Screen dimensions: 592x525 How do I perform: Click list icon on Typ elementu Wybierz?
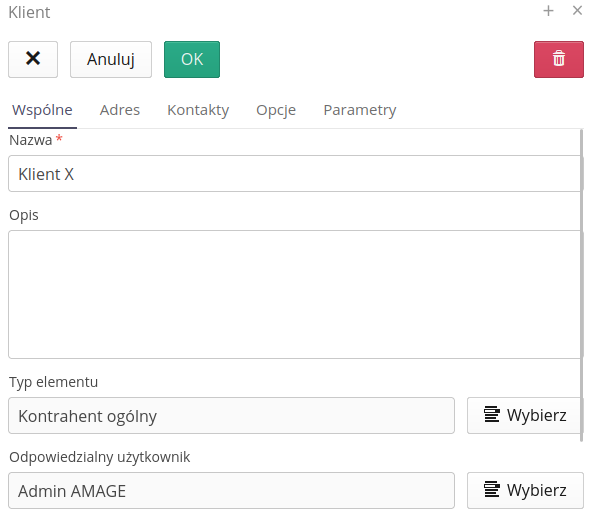pos(492,414)
